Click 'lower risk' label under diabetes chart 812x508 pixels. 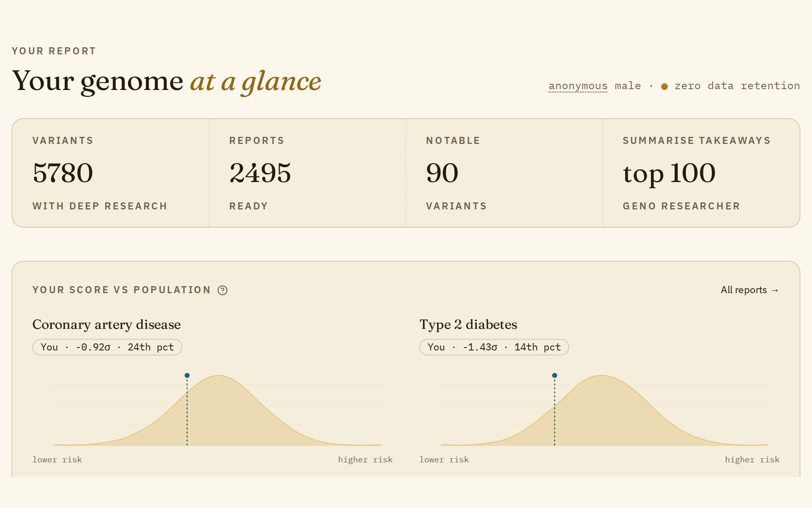tap(444, 459)
